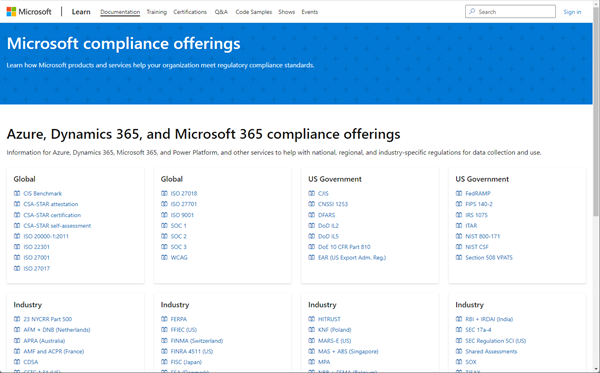Open the ISO 20000-1:2011 link
This screenshot has height=373, width=600.
pos(46,236)
